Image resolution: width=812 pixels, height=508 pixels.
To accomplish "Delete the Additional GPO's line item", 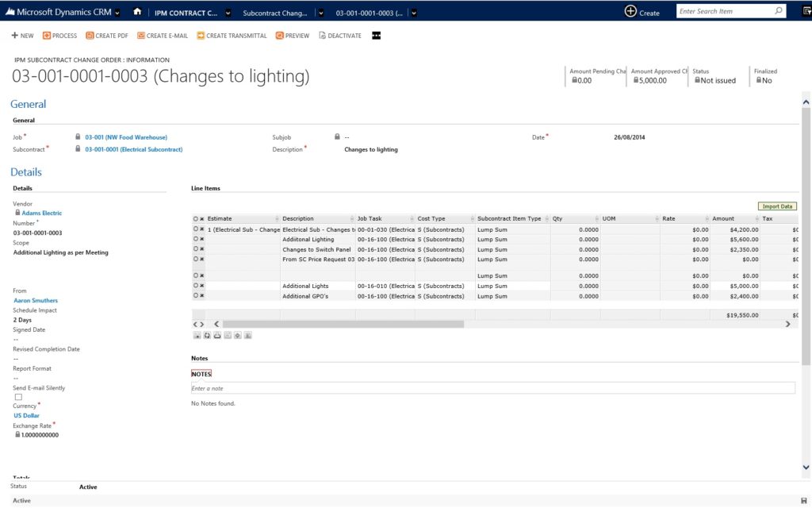I will [x=202, y=296].
